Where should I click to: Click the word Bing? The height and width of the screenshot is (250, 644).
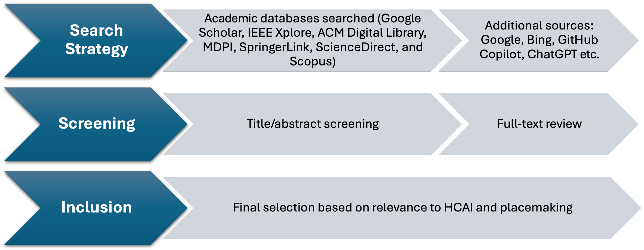[540, 40]
